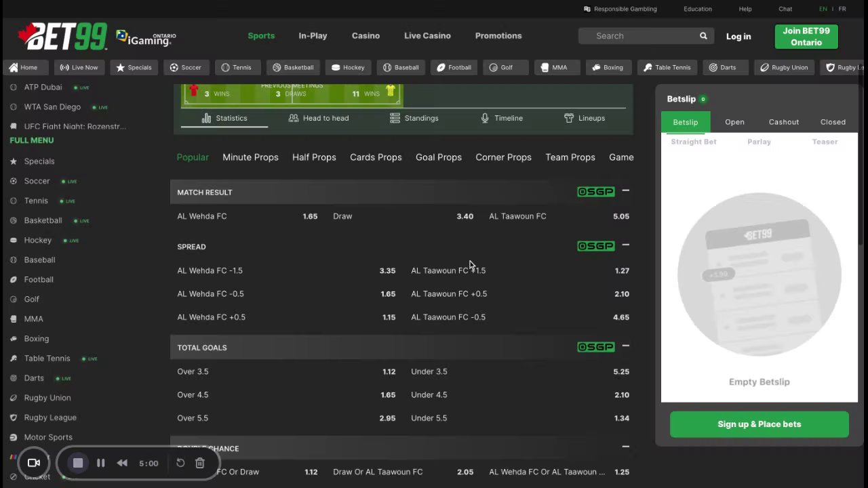Select Football in the top sports bar
The height and width of the screenshot is (488, 868).
coord(454,67)
